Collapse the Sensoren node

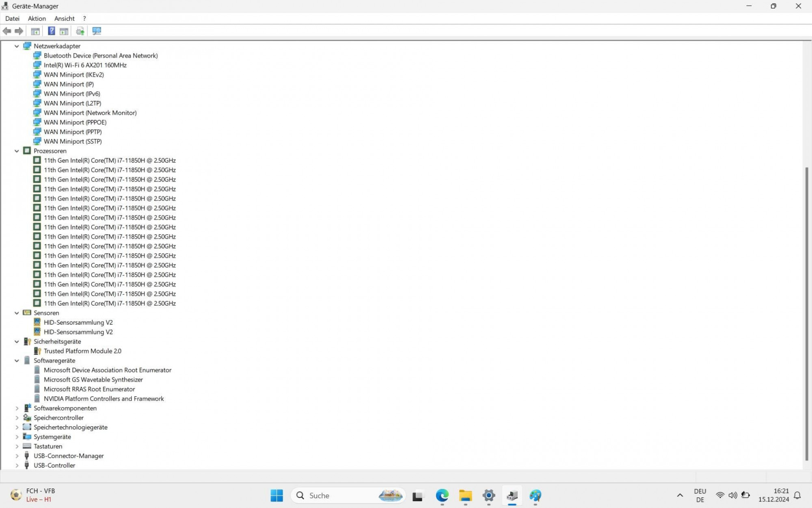pyautogui.click(x=17, y=313)
